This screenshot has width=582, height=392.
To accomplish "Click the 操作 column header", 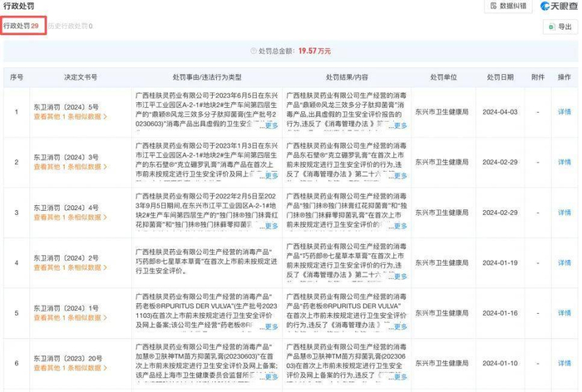I will pyautogui.click(x=565, y=77).
